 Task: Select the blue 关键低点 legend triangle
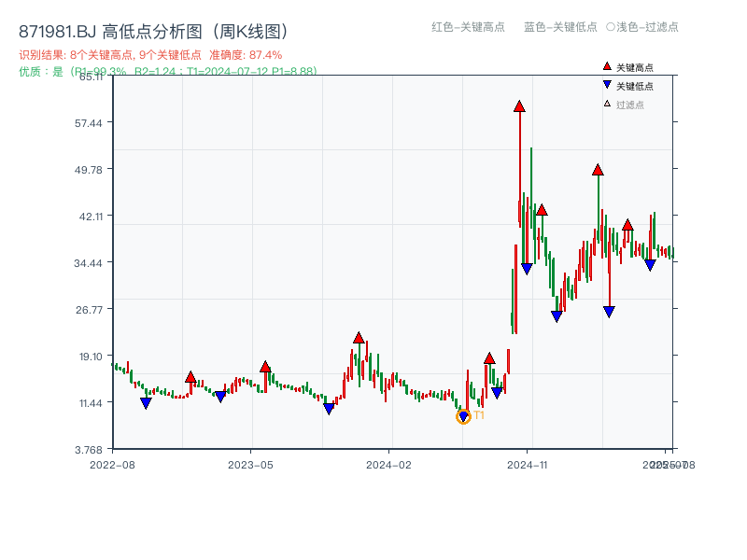[605, 83]
